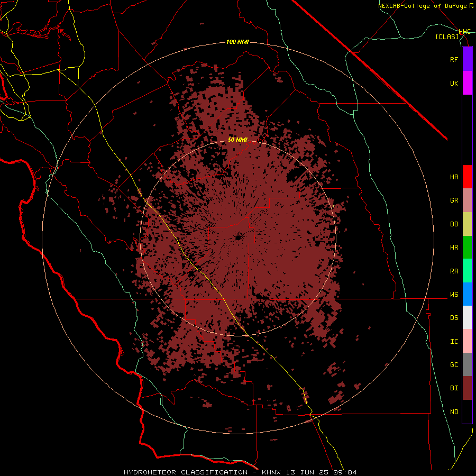Click the "[CLAS]" legend header
476x476 pixels.
[447, 36]
